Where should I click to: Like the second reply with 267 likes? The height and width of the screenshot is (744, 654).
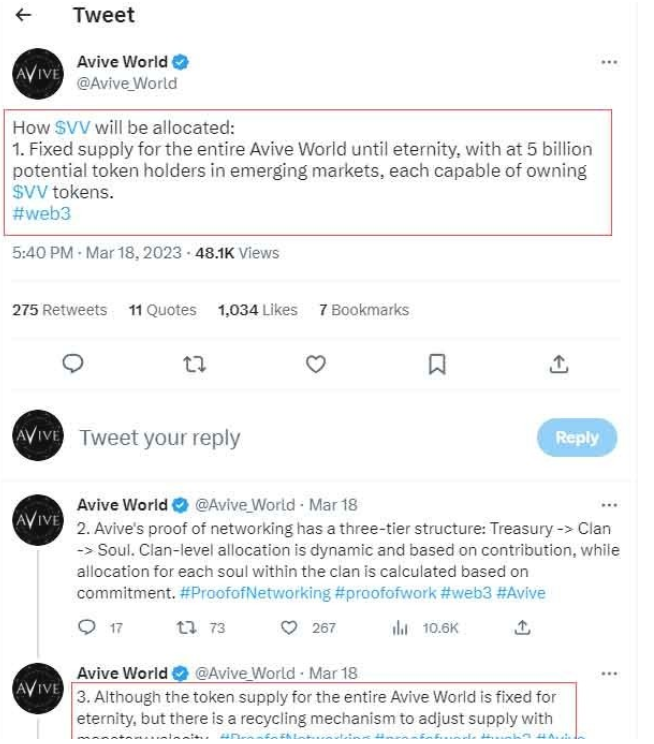(289, 628)
